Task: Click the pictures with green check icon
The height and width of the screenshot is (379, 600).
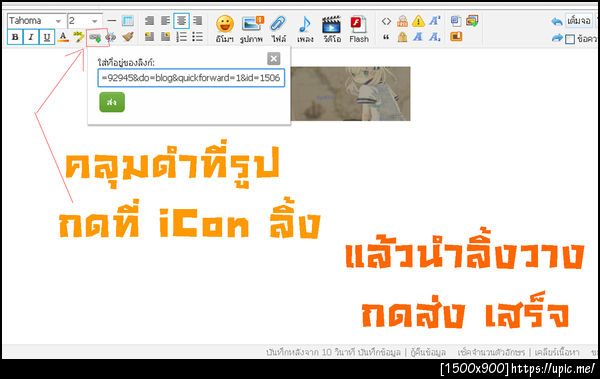Action: point(472,21)
